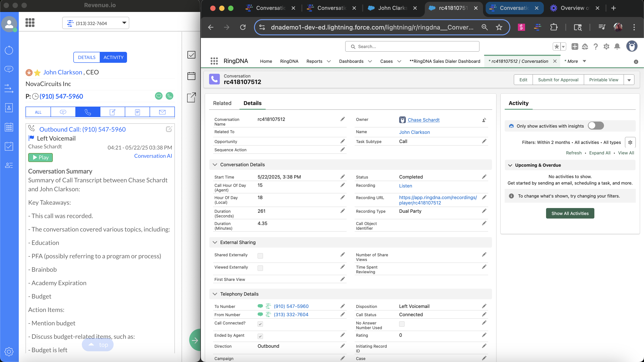Image resolution: width=644 pixels, height=362 pixels.
Task: Check the Shared Externally checkbox
Action: coord(260,256)
